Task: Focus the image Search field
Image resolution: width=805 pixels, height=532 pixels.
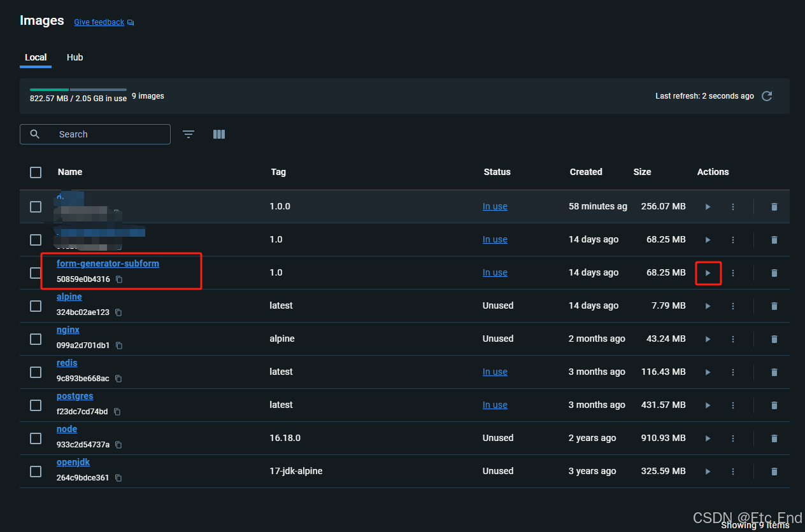Action: coord(96,134)
